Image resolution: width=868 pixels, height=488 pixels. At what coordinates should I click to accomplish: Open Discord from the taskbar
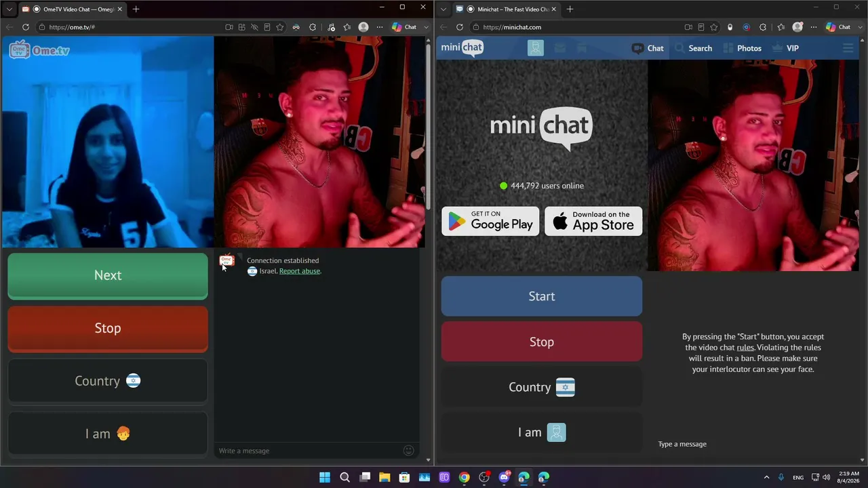point(504,477)
